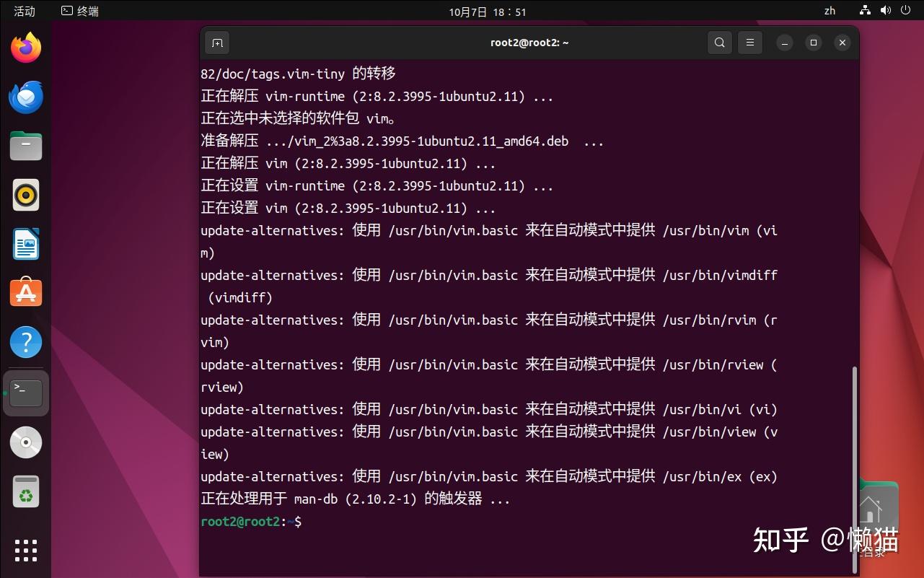
Task: Open Ubuntu Software center from the dock
Action: (25, 292)
